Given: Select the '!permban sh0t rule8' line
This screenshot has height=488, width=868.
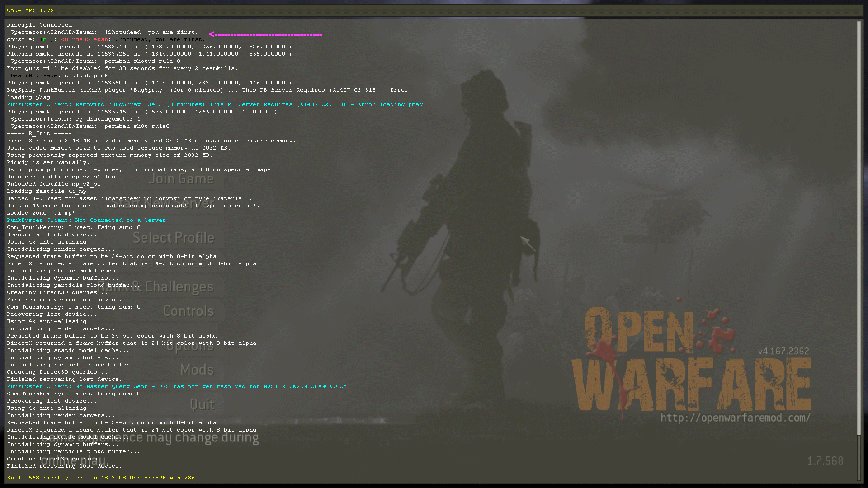Looking at the screenshot, I should (88, 126).
